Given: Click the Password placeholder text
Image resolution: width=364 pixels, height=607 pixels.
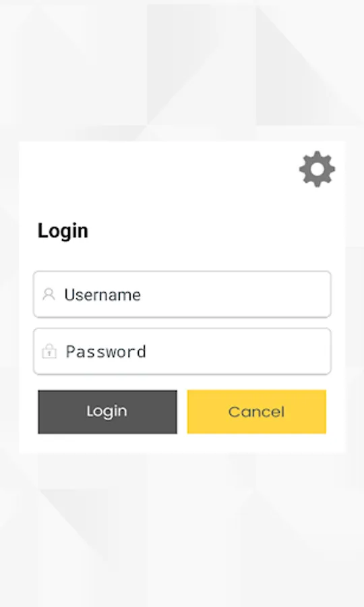Looking at the screenshot, I should [106, 352].
